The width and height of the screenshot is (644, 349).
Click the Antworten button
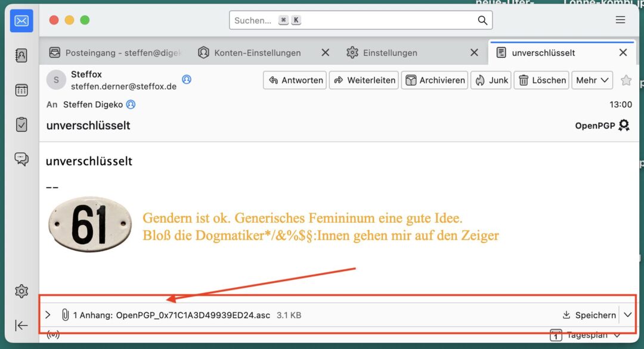pos(295,80)
